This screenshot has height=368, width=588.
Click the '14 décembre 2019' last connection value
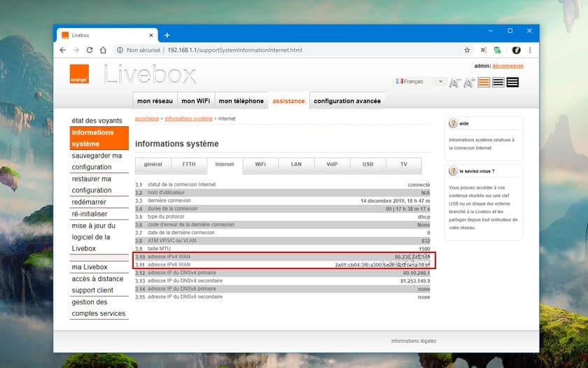[x=395, y=201]
